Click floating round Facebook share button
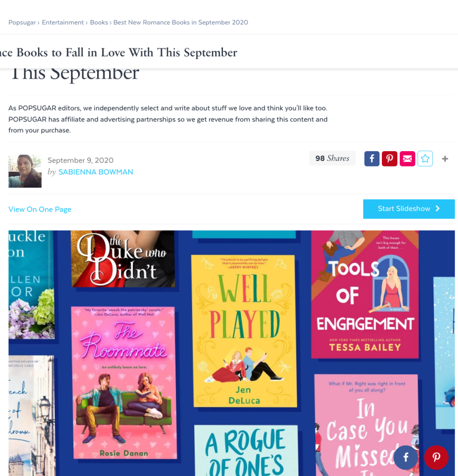 tap(406, 457)
